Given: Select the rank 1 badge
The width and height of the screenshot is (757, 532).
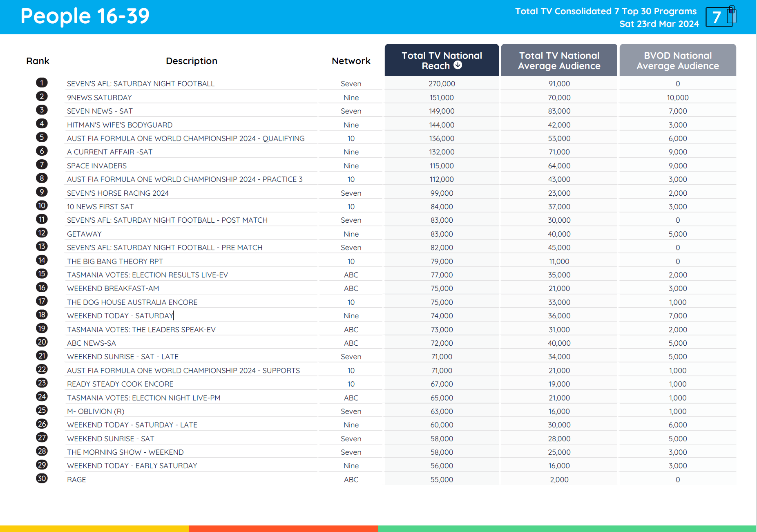Looking at the screenshot, I should (42, 83).
